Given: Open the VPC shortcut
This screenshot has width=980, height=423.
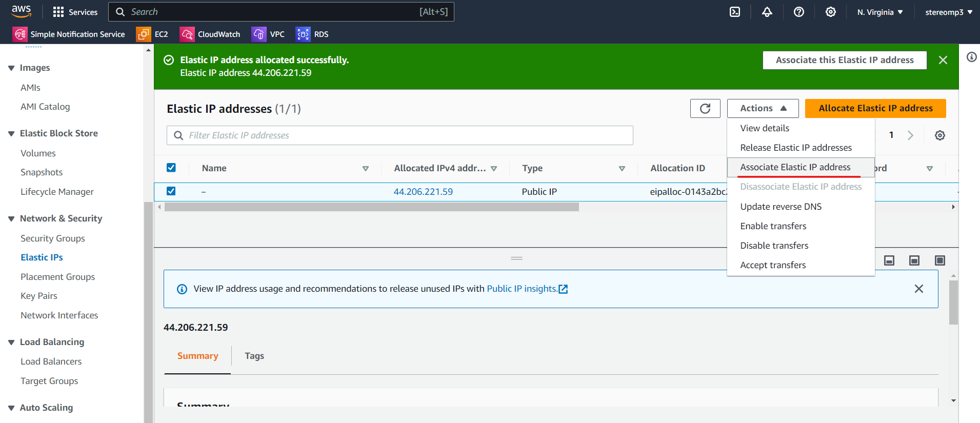Looking at the screenshot, I should [x=268, y=34].
